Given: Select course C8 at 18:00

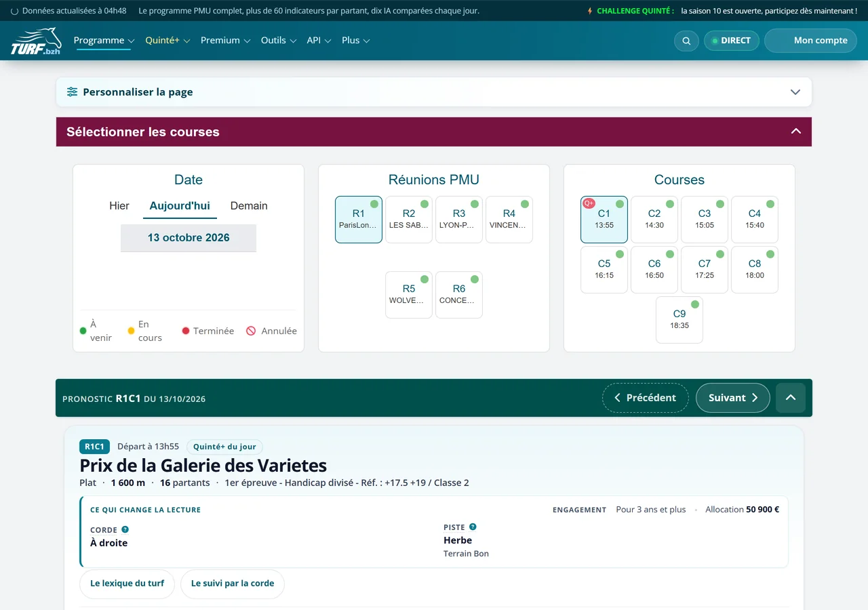Looking at the screenshot, I should pyautogui.click(x=755, y=270).
